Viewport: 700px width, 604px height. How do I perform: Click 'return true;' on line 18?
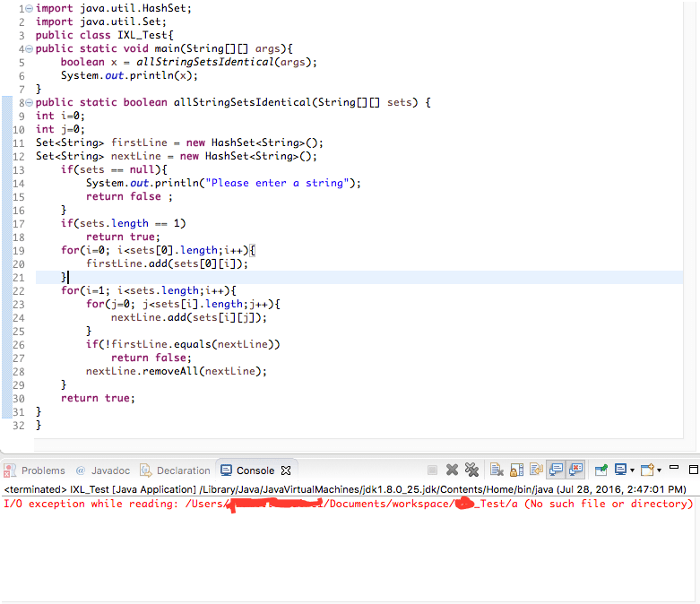(123, 237)
